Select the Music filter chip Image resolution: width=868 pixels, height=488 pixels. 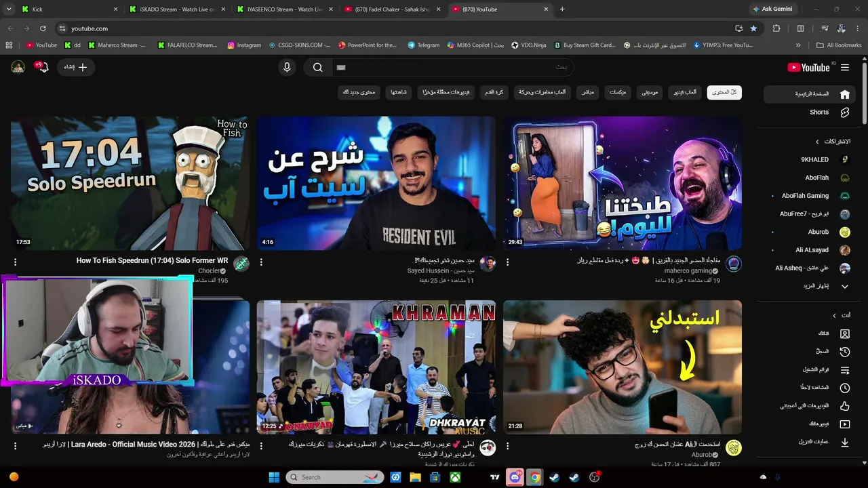click(x=650, y=92)
